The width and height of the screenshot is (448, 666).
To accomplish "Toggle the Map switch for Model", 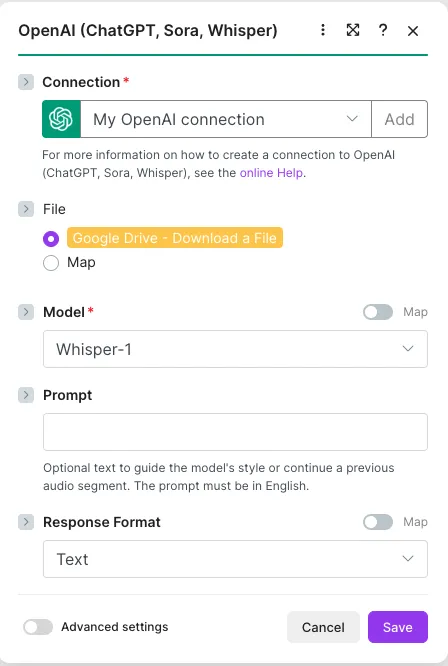I will [x=378, y=312].
